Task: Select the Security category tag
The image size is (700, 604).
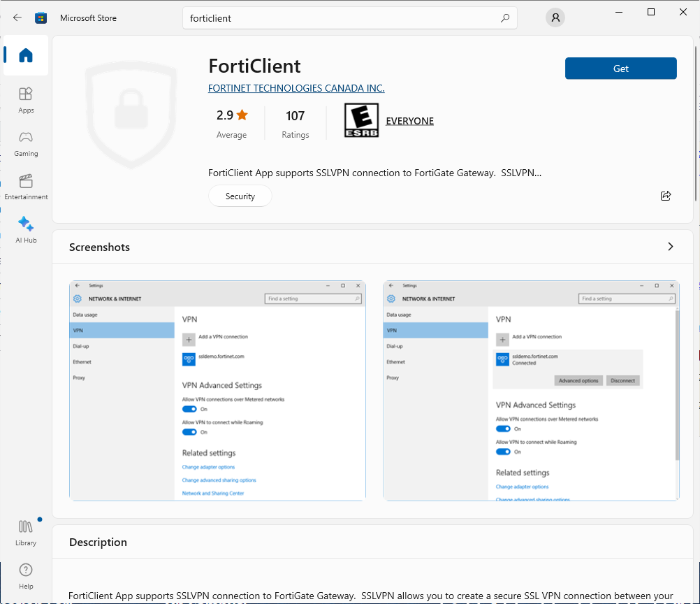Action: pos(240,196)
